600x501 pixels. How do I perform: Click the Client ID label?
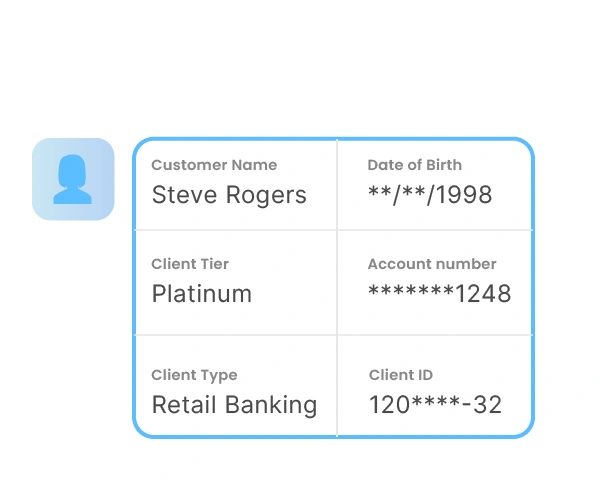point(401,375)
